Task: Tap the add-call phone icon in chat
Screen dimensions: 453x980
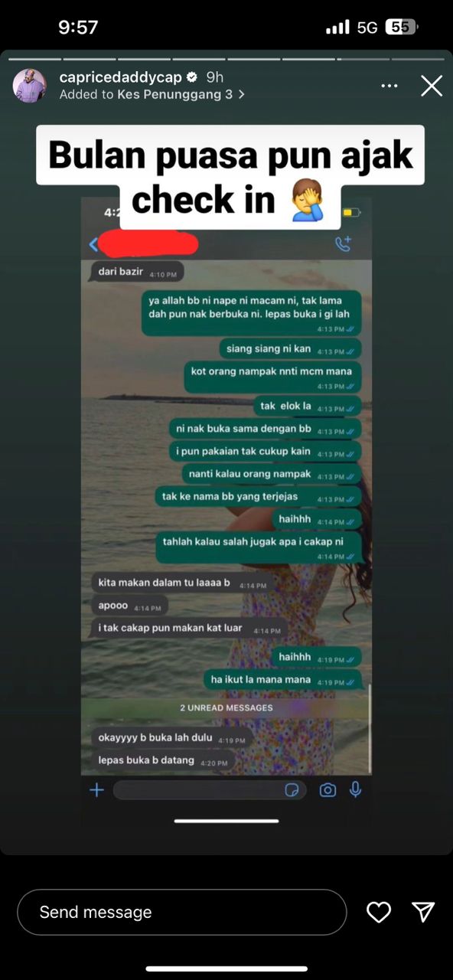Action: 343,243
